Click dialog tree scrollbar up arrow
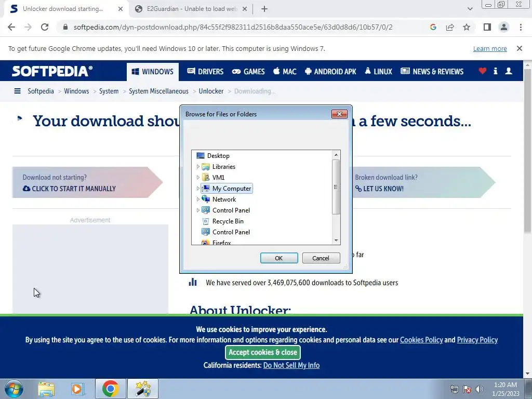 point(336,155)
